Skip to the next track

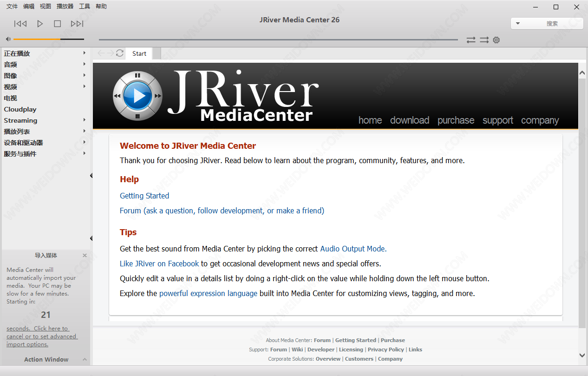click(x=77, y=24)
